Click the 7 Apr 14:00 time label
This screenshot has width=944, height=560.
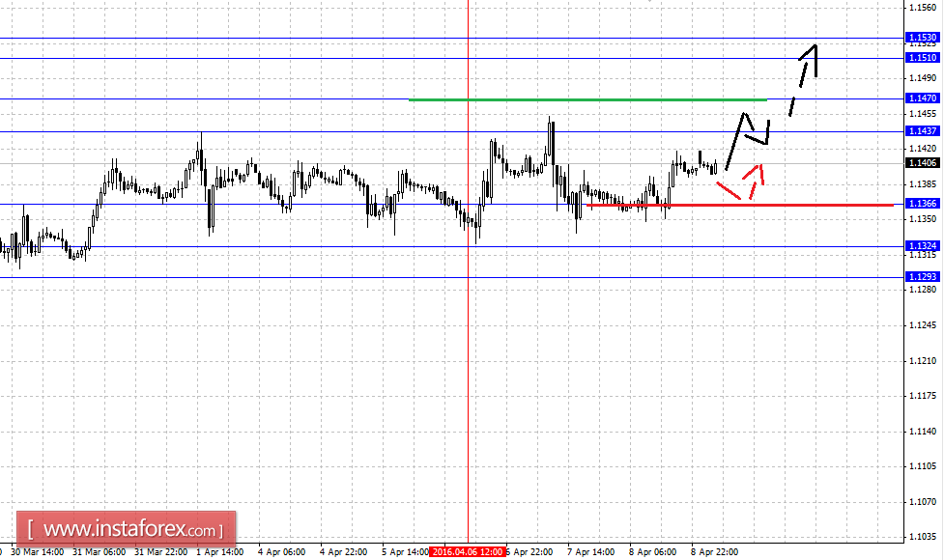click(590, 551)
